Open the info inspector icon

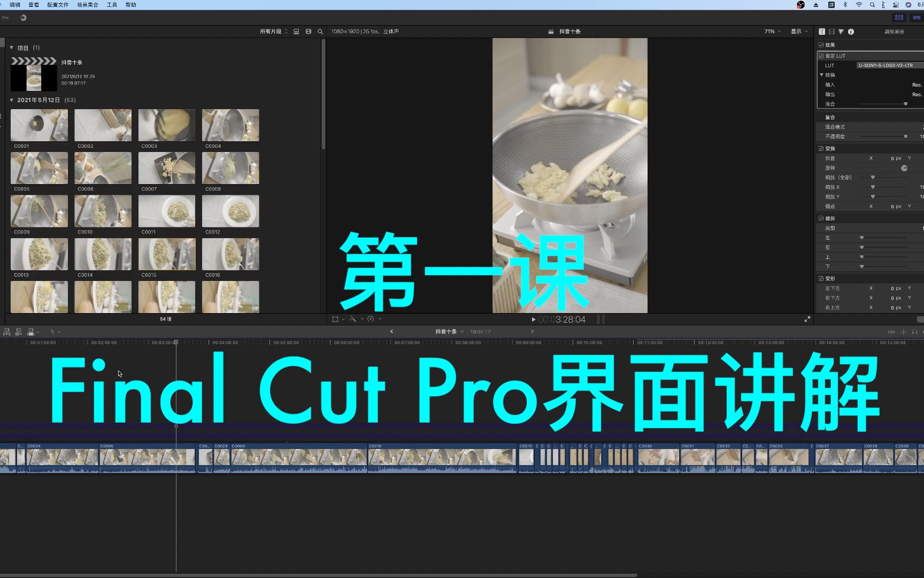pos(851,32)
